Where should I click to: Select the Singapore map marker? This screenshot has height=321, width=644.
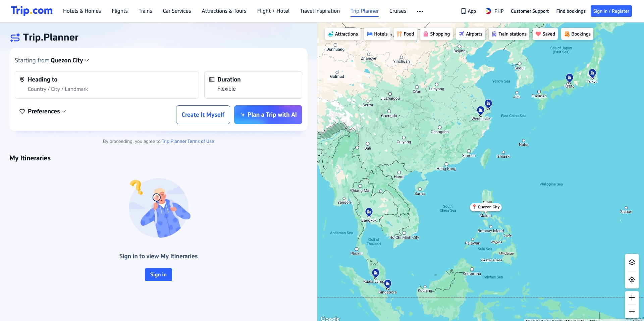point(387,284)
